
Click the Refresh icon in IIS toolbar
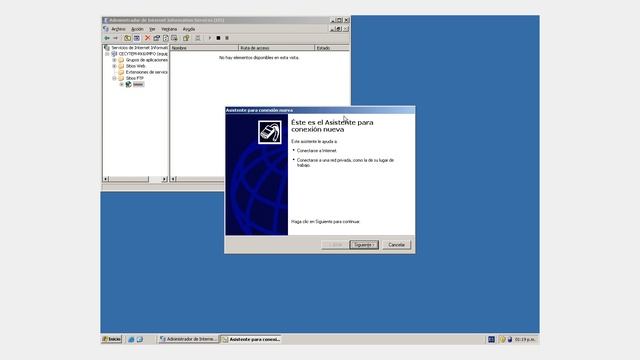tap(165, 38)
